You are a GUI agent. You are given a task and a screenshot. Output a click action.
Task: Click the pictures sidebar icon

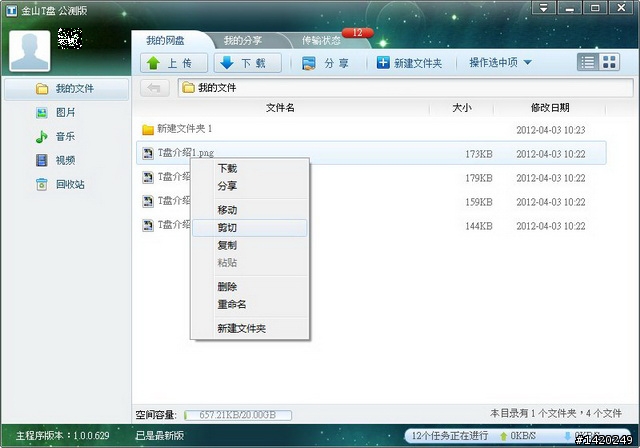pyautogui.click(x=42, y=113)
